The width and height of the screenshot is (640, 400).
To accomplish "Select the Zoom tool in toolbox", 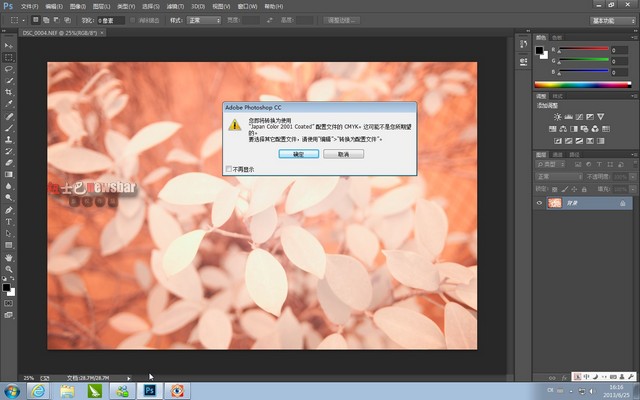I will [x=9, y=269].
